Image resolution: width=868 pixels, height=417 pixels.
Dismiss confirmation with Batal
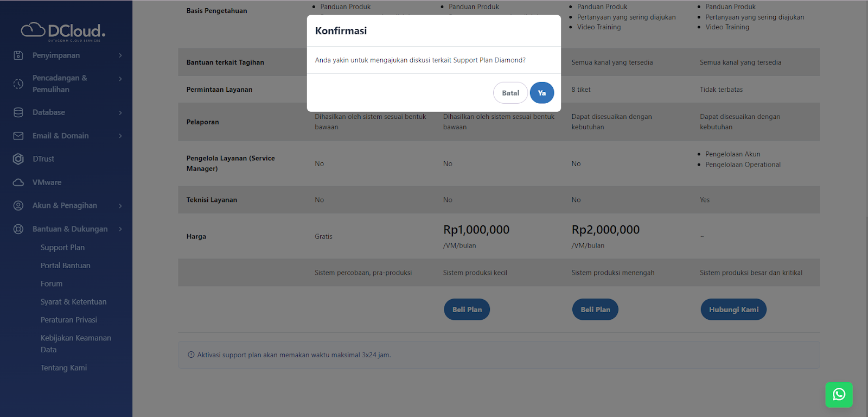point(509,92)
